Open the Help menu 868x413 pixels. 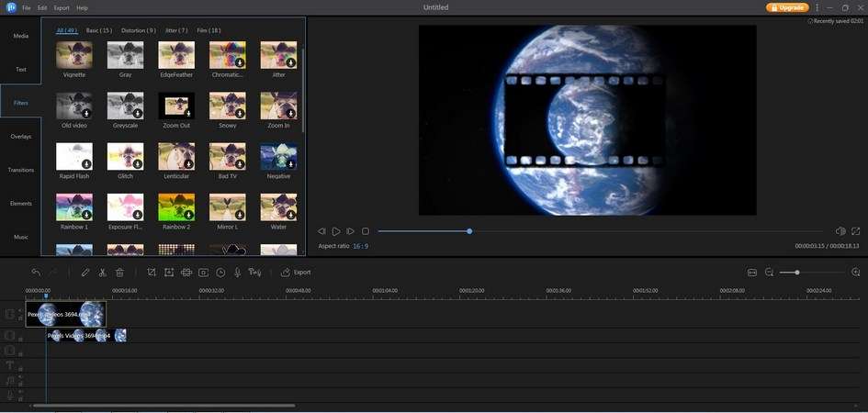pyautogui.click(x=82, y=8)
